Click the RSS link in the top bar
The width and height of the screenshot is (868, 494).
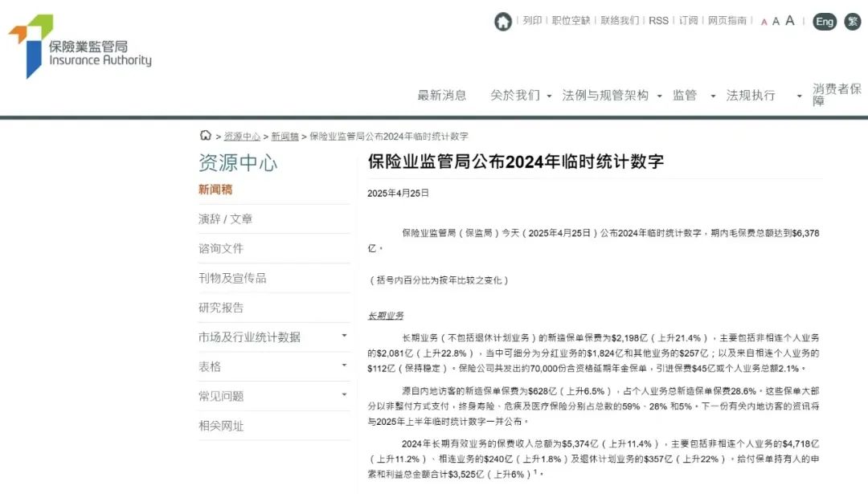click(659, 22)
